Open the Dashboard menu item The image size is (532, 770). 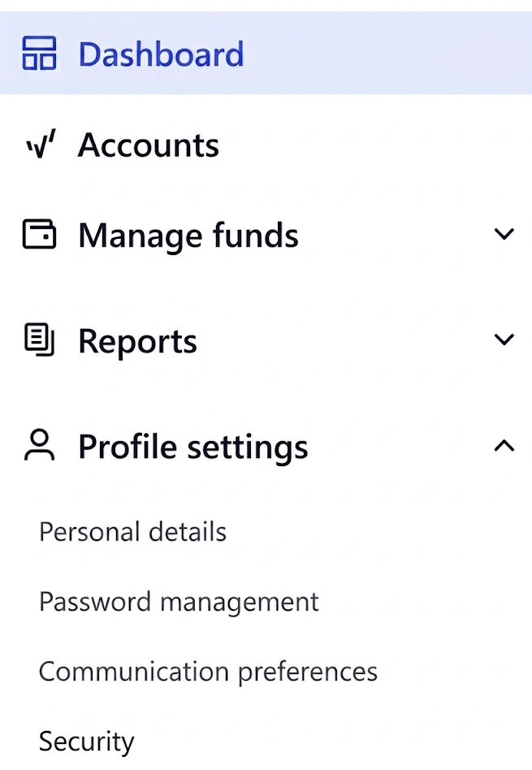tap(161, 54)
